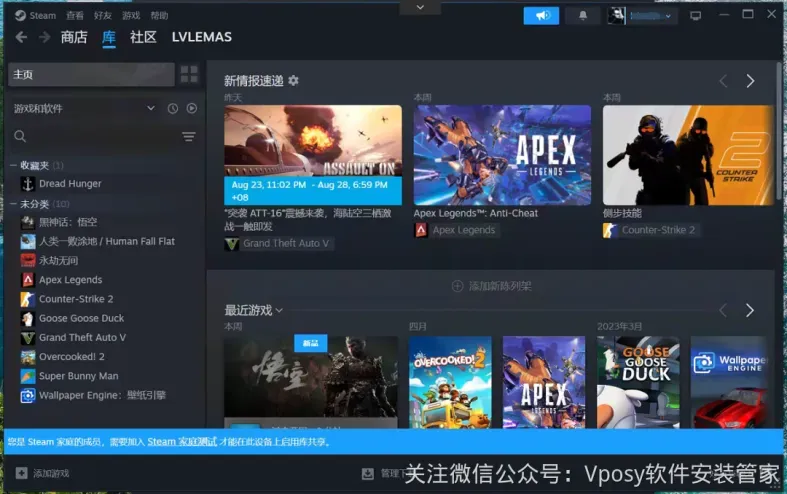787x494 pixels.
Task: Go to the 商店 tab
Action: click(x=74, y=37)
